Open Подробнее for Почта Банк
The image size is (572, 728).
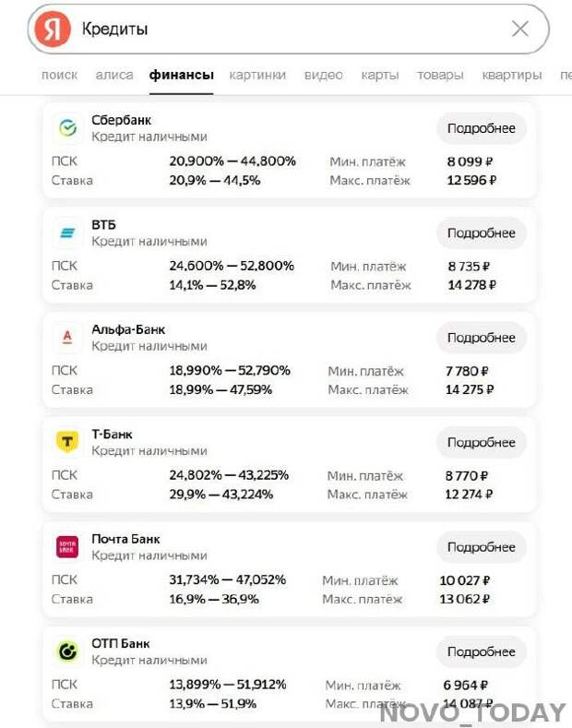482,547
